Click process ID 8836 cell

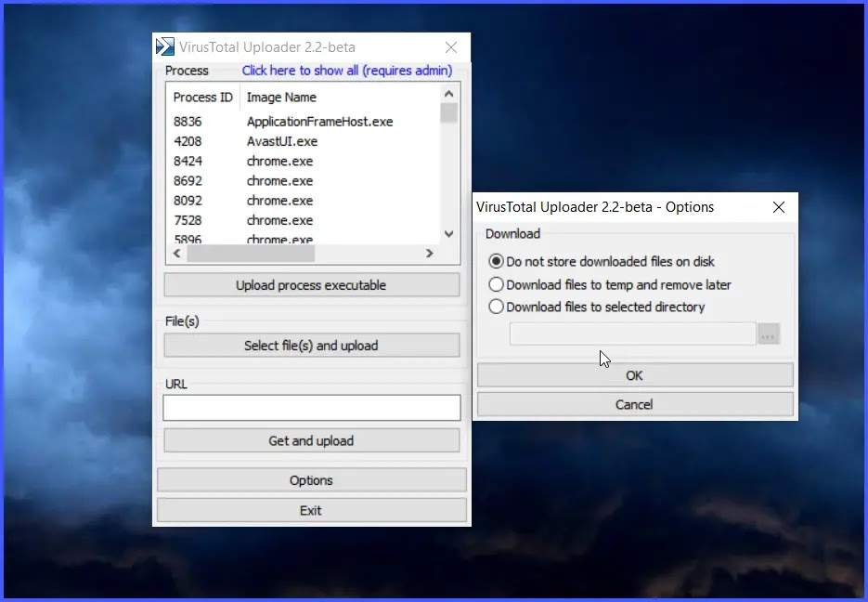(188, 122)
